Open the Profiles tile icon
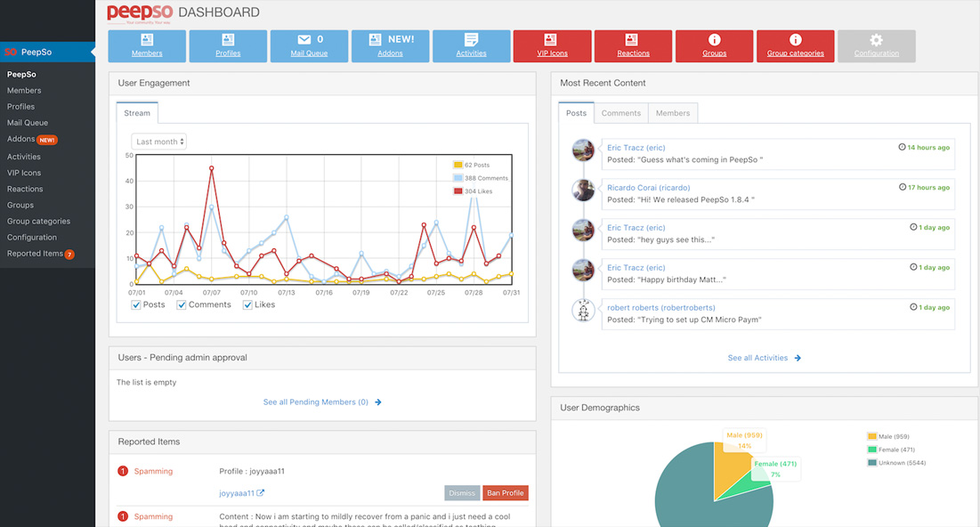Viewport: 980px width, 527px height. pos(228,40)
